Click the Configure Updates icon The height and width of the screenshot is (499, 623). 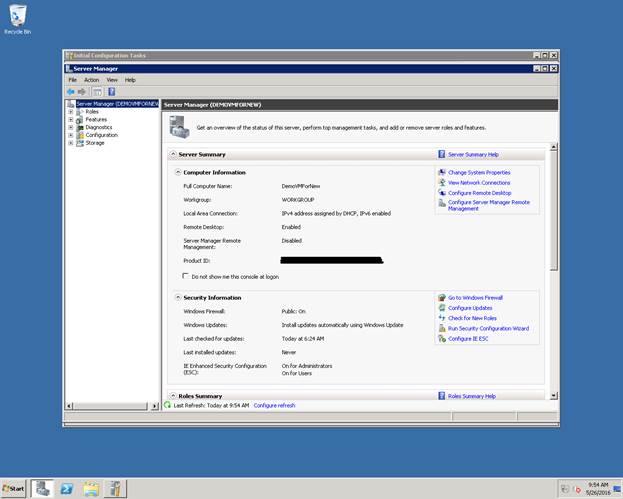click(x=442, y=308)
